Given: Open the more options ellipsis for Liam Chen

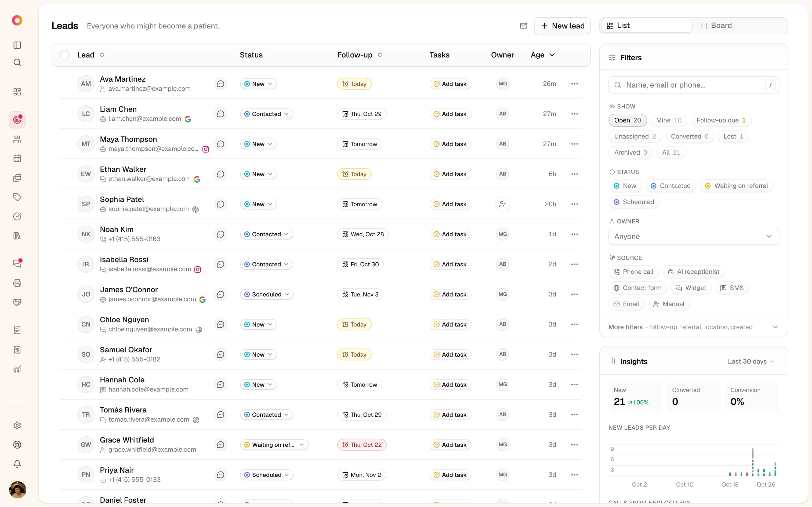Looking at the screenshot, I should (574, 114).
